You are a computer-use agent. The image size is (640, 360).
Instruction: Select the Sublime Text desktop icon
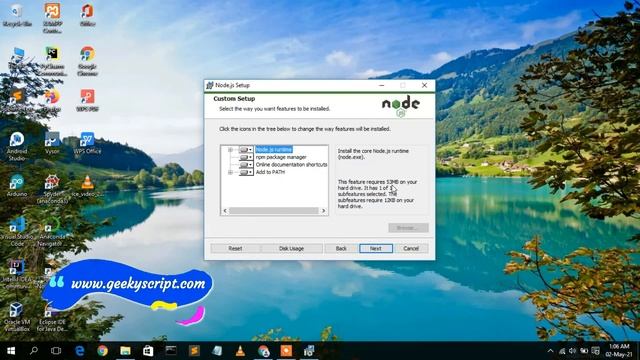pyautogui.click(x=17, y=100)
